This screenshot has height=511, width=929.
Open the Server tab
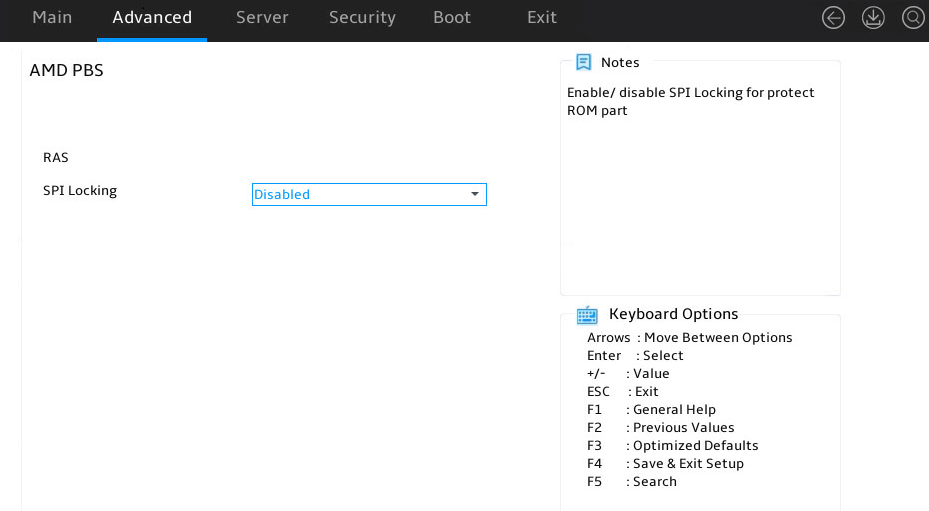pos(262,18)
